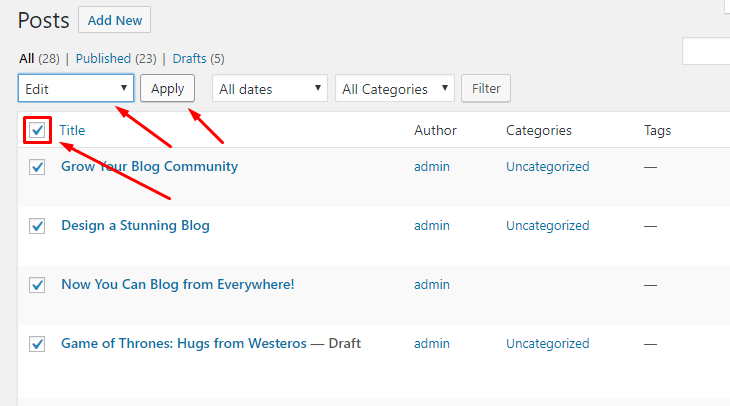This screenshot has width=730, height=406.
Task: Deselect the Game of Thrones draft checkbox
Action: 37,344
